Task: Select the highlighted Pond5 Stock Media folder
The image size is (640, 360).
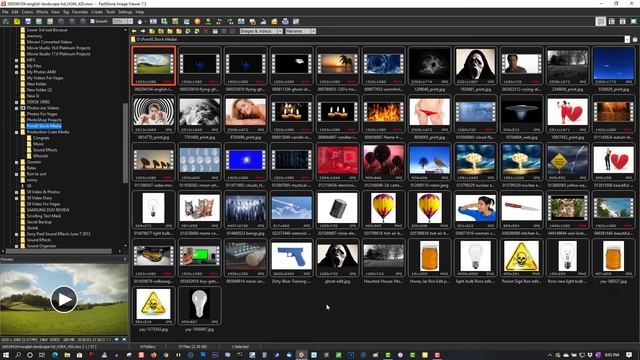Action: pyautogui.click(x=44, y=126)
